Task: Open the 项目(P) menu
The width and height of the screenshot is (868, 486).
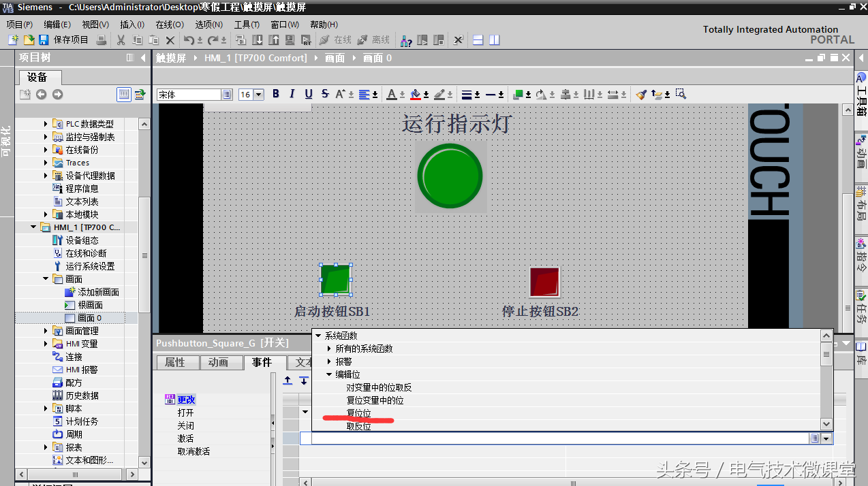Action: click(19, 25)
